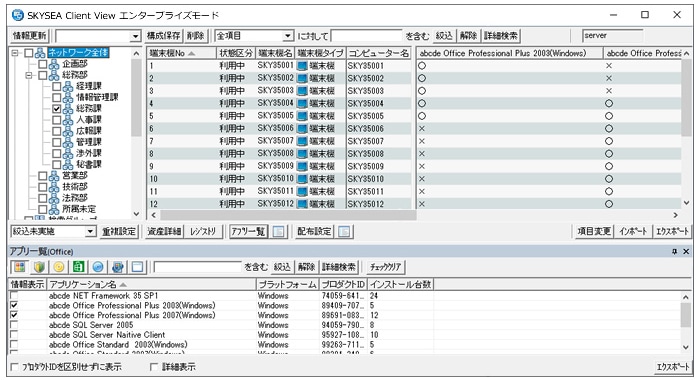Image resolution: width=700 pixels, height=380 pixels.
Task: Click the network icon beside ネットワーク全体
Action: (40, 53)
